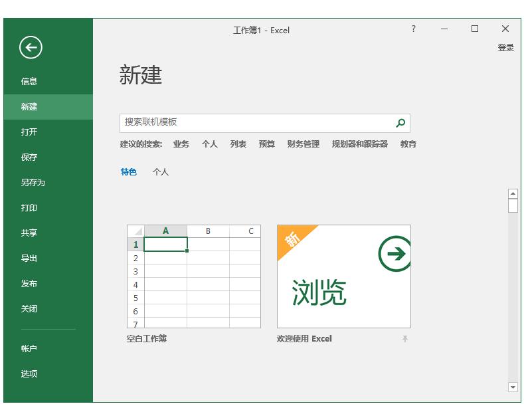Search suggested term 财务管理

[304, 144]
